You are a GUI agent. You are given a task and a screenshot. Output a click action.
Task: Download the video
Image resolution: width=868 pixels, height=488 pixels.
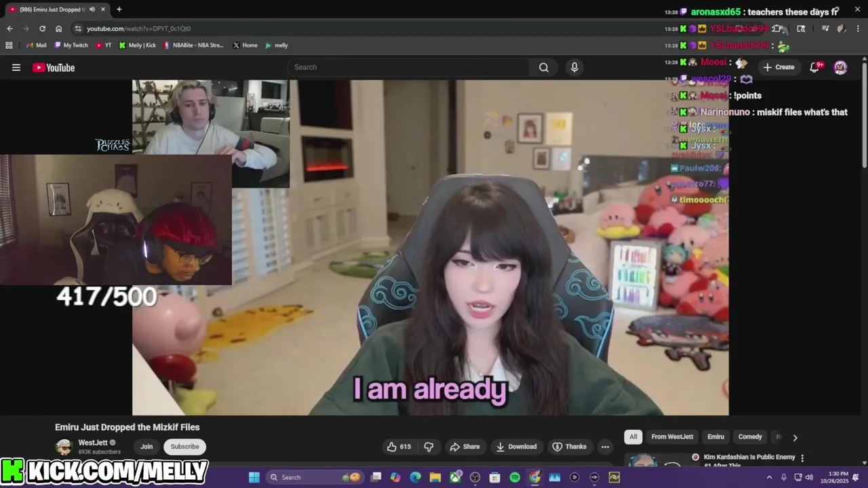[x=516, y=447]
